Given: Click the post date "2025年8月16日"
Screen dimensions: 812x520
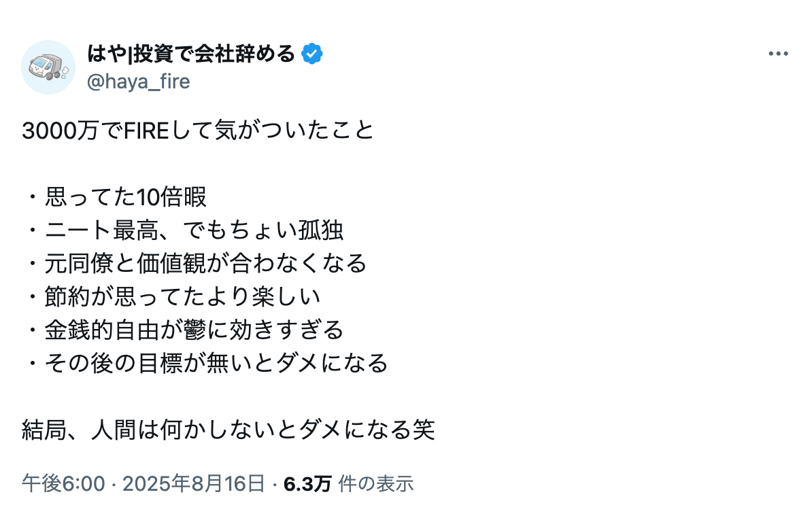Looking at the screenshot, I should coord(193,484).
